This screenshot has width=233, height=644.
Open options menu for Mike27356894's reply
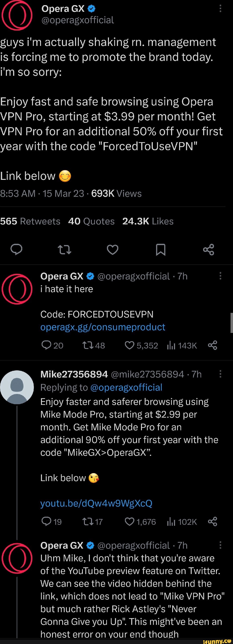[220, 374]
